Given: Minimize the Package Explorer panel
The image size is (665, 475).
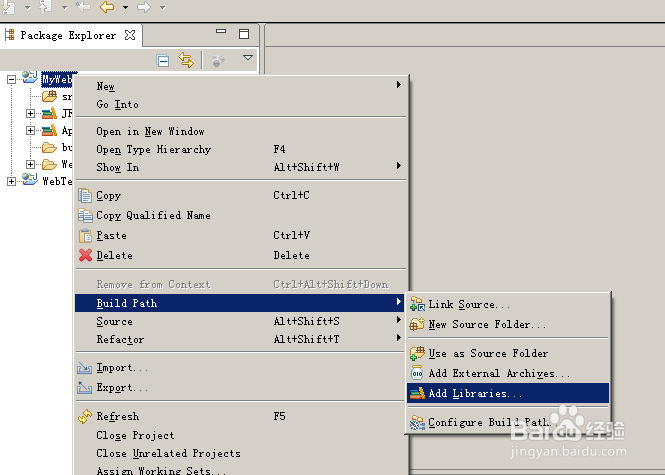Looking at the screenshot, I should [x=221, y=31].
